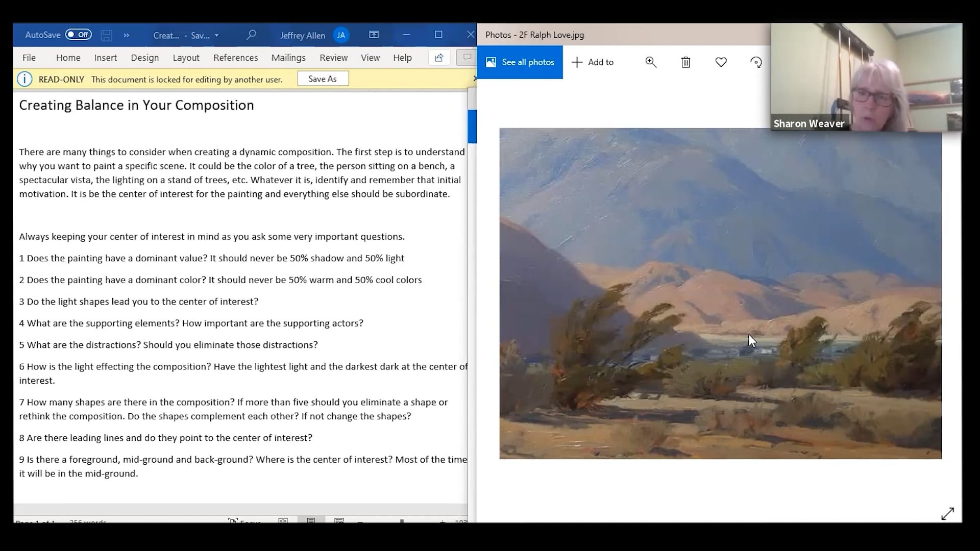This screenshot has width=980, height=551.
Task: Switch to the Insert tab
Action: pos(106,58)
